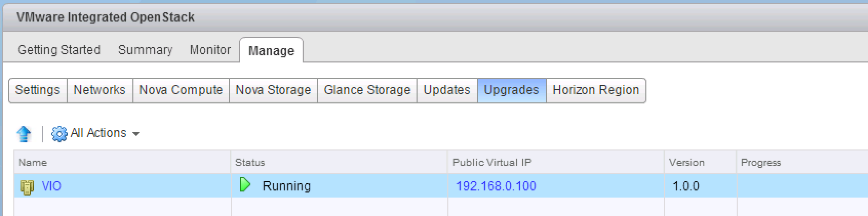Open the Glance Storage sub-tab

point(367,90)
